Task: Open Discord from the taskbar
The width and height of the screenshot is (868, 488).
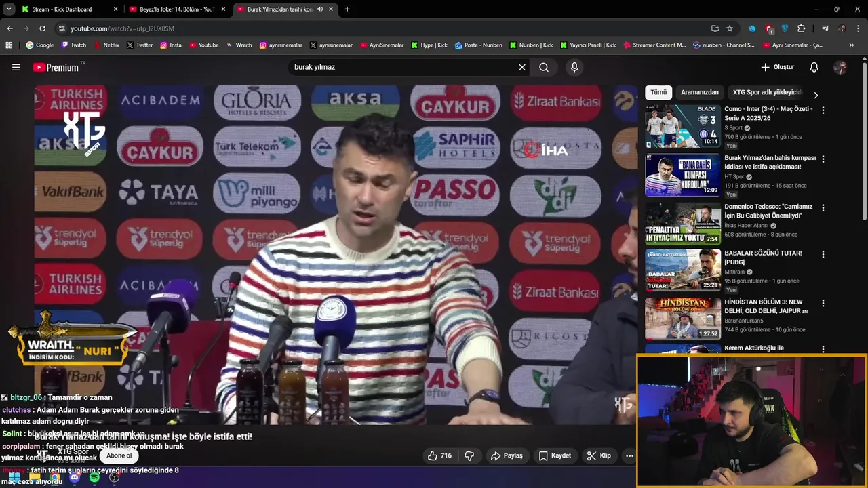Action: pos(75,478)
